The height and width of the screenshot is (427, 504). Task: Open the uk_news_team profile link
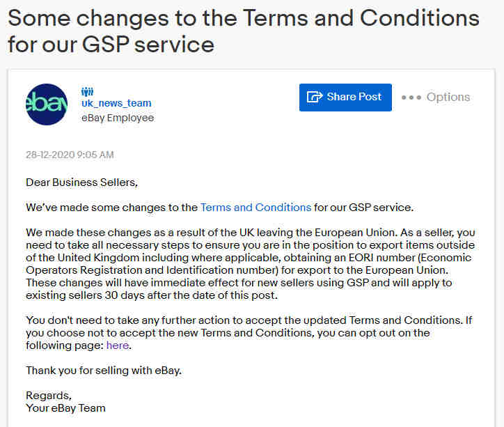point(116,103)
